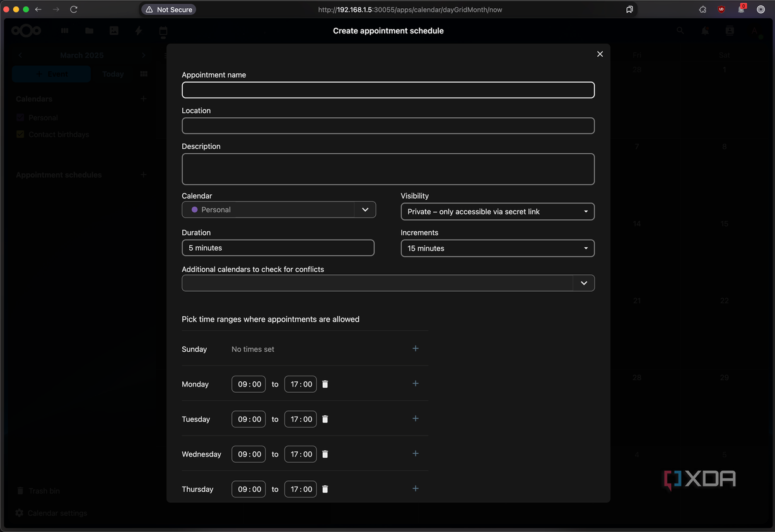Click the circular browser profile icon
775x532 pixels.
(x=761, y=9)
